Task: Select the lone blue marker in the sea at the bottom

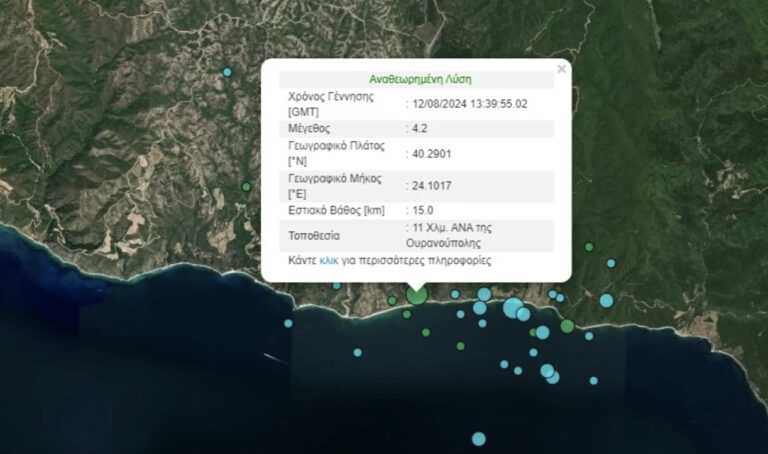Action: point(479,439)
